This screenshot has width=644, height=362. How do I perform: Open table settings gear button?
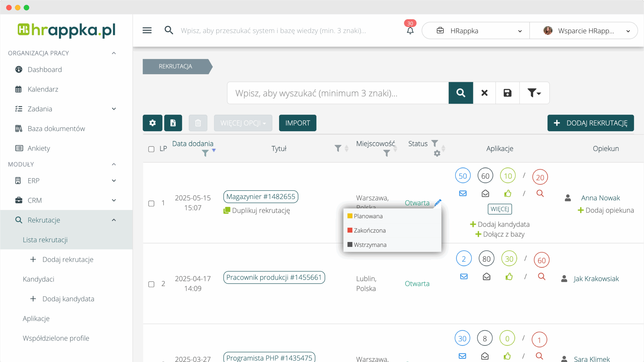(x=152, y=123)
